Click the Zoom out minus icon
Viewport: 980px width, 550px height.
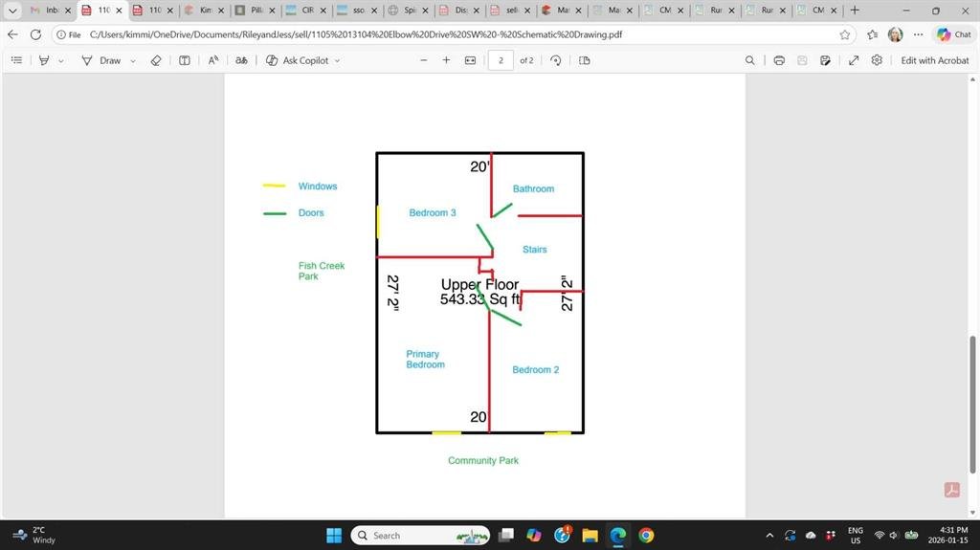[424, 60]
